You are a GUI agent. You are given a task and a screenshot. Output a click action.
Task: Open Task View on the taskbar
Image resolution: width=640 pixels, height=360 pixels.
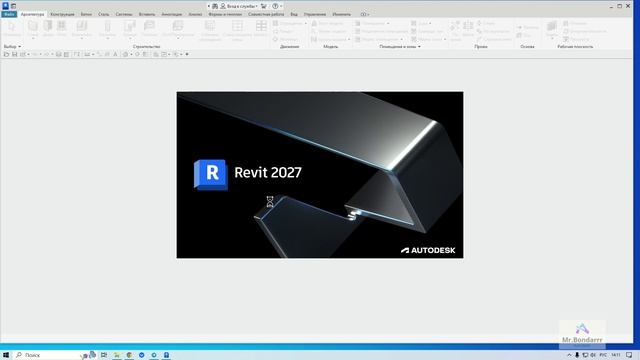point(104,355)
